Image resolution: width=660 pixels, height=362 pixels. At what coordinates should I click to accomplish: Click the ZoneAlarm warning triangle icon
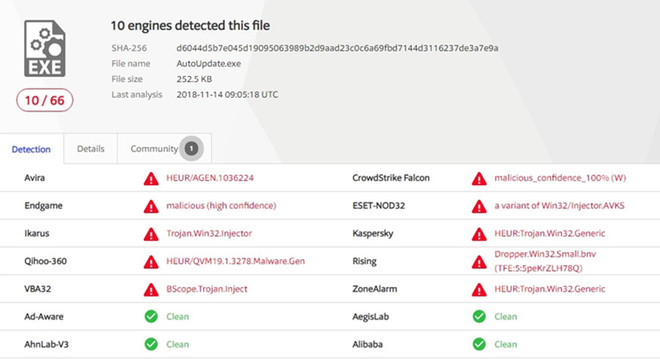[479, 290]
